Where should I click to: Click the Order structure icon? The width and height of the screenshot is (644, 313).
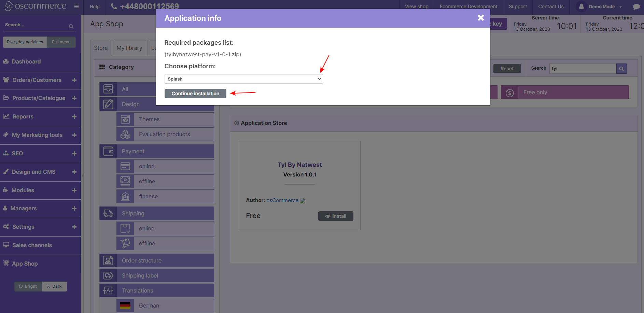[x=108, y=260]
